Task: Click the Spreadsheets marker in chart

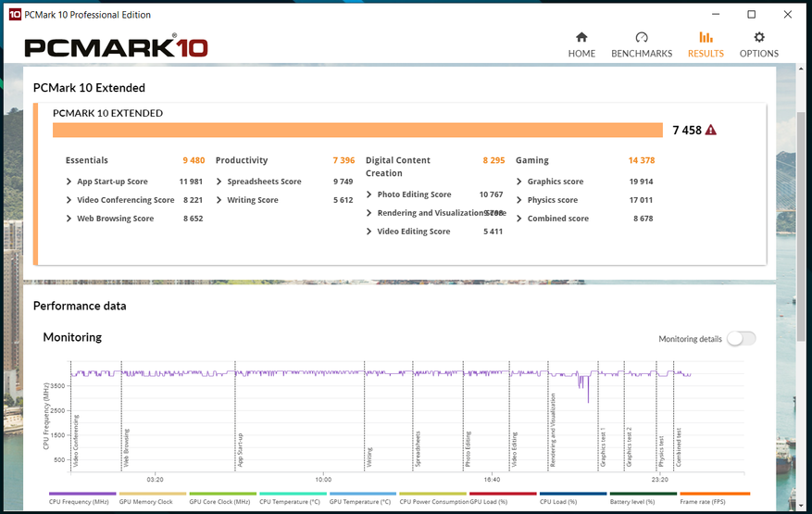Action: pos(418,449)
